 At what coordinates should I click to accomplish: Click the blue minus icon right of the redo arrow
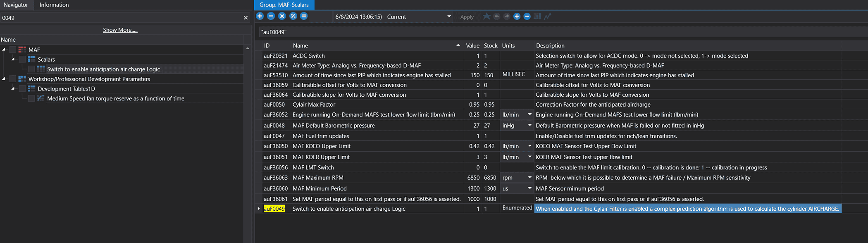[527, 17]
